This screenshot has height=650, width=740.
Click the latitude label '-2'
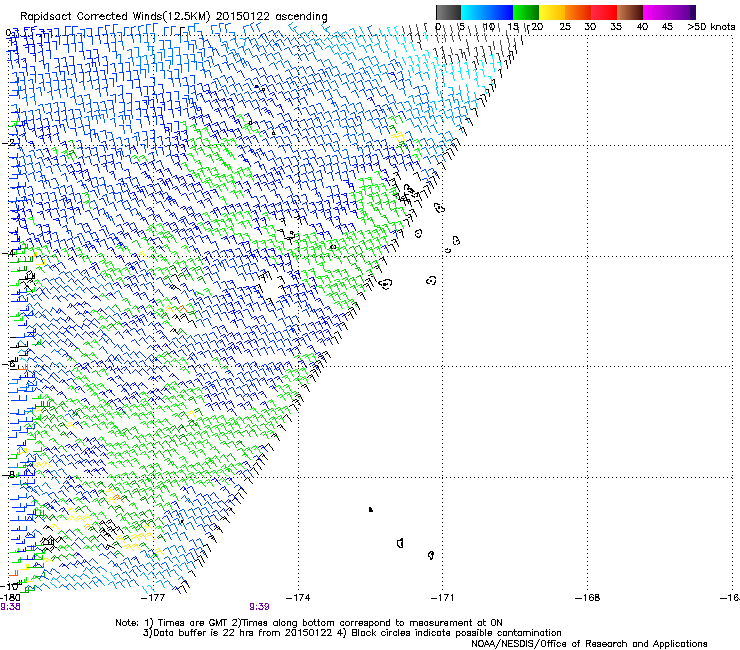point(8,142)
